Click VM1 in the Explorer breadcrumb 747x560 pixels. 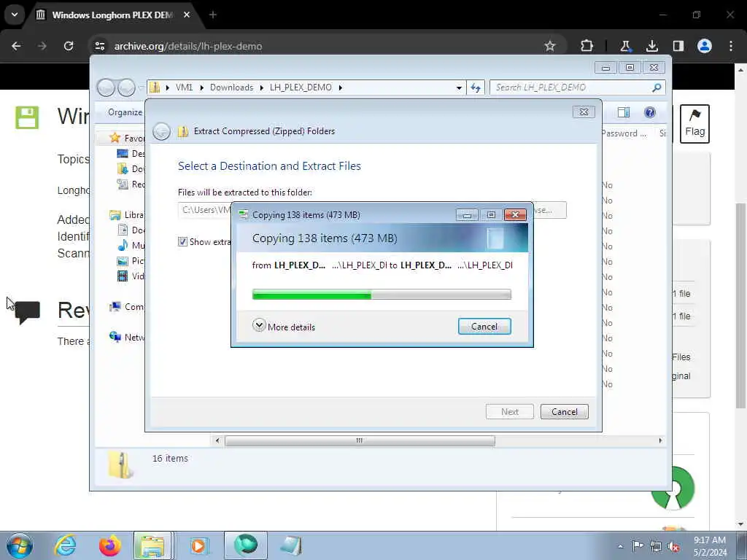click(185, 87)
